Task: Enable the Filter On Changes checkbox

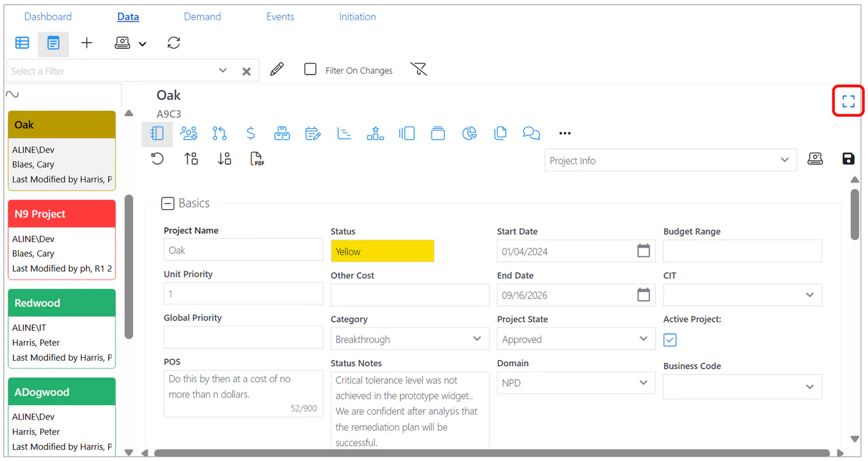Action: click(310, 69)
